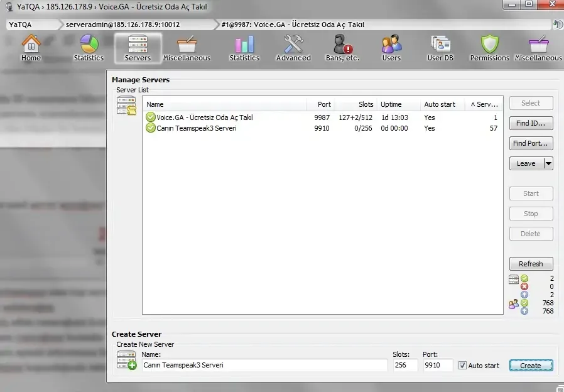Image resolution: width=564 pixels, height=392 pixels.
Task: Open the Bans, etc. section
Action: [342, 48]
